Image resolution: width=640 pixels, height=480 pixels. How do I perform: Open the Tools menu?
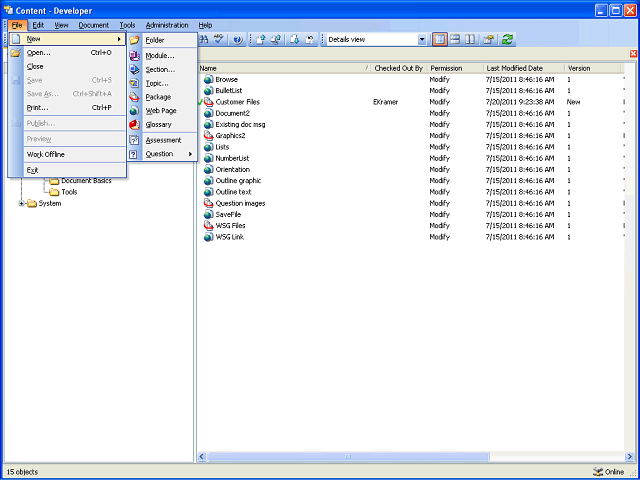(x=127, y=25)
